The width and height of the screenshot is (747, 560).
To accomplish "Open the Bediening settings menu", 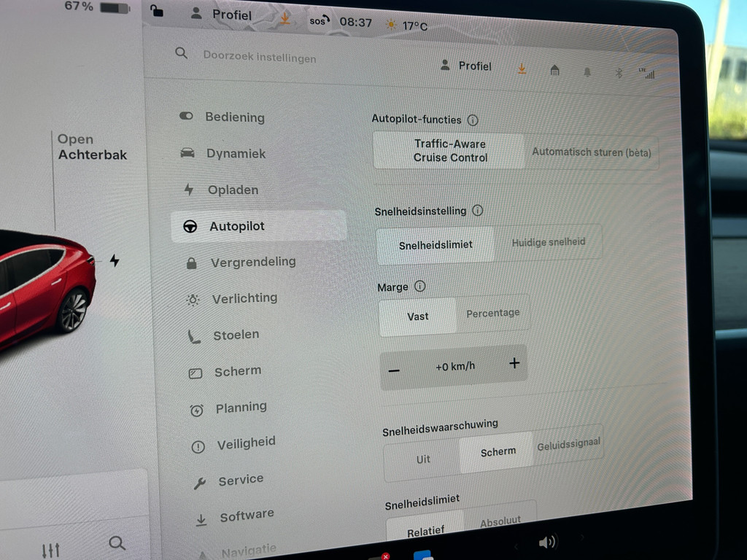I will coord(222,117).
